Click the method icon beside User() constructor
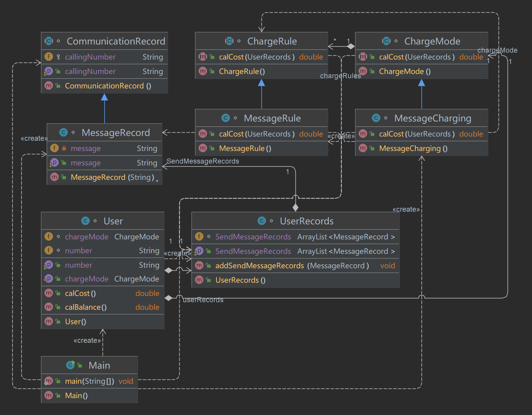The width and height of the screenshot is (532, 415). [49, 321]
